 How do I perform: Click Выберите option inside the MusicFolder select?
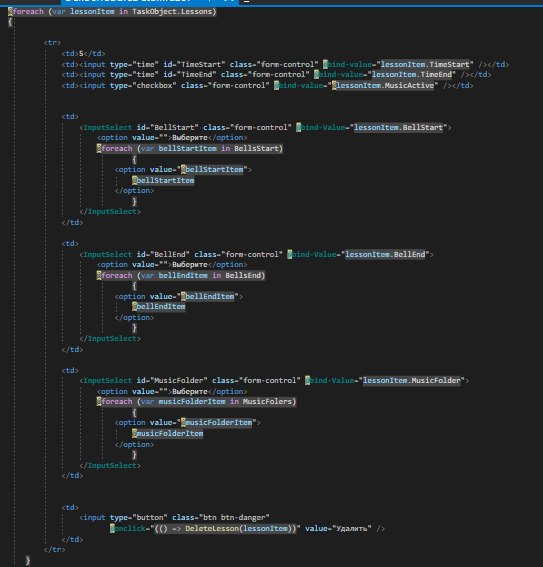coord(190,391)
